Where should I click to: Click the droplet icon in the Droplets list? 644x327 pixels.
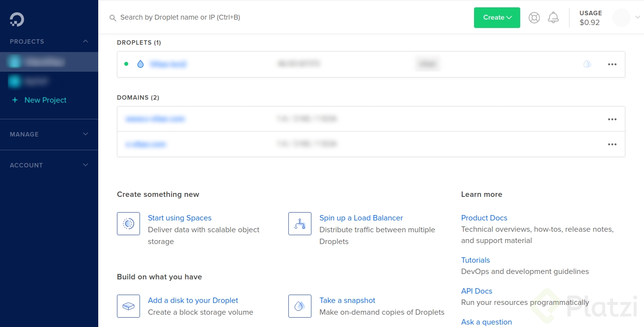[x=140, y=64]
